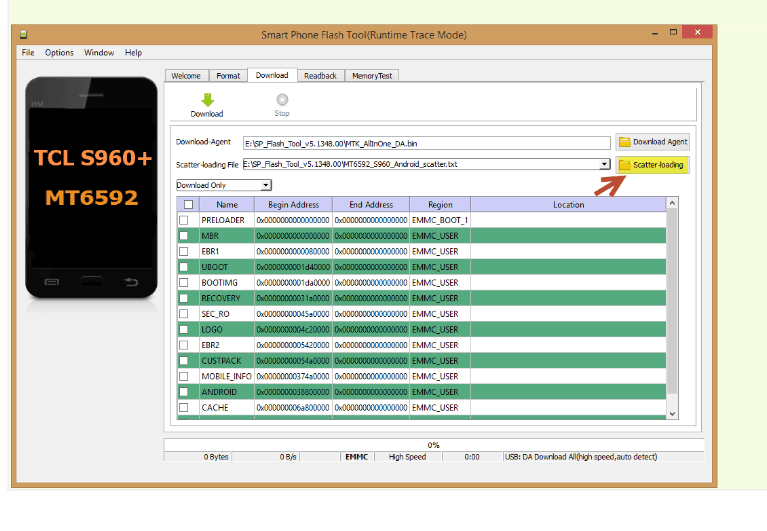The image size is (767, 531).
Task: Click the USB: DA Download All status text
Action: 581,457
